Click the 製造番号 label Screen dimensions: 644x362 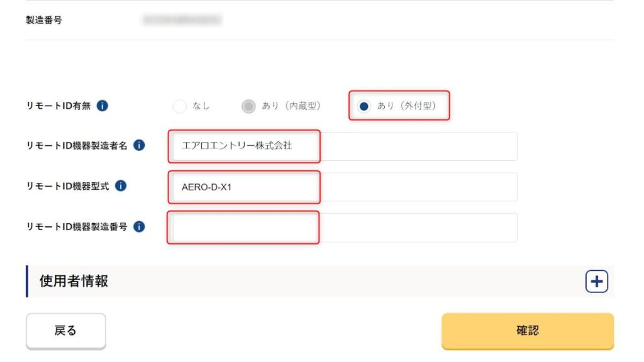[x=43, y=20]
